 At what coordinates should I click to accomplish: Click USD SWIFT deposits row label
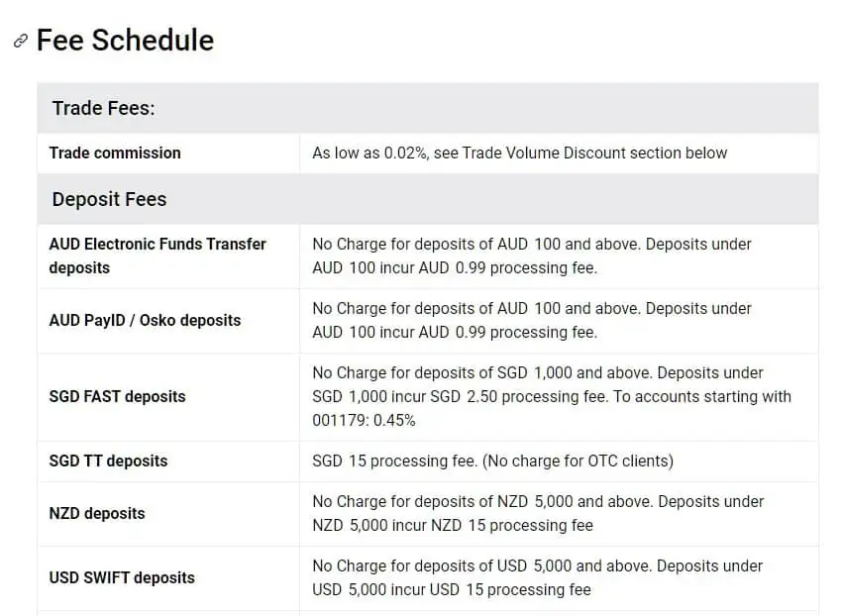122,577
